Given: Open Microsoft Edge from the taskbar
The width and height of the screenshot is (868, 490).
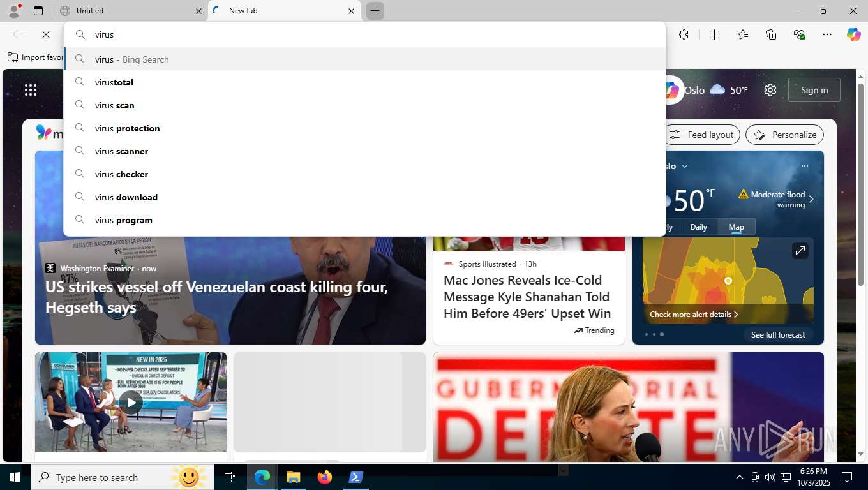Looking at the screenshot, I should [262, 477].
